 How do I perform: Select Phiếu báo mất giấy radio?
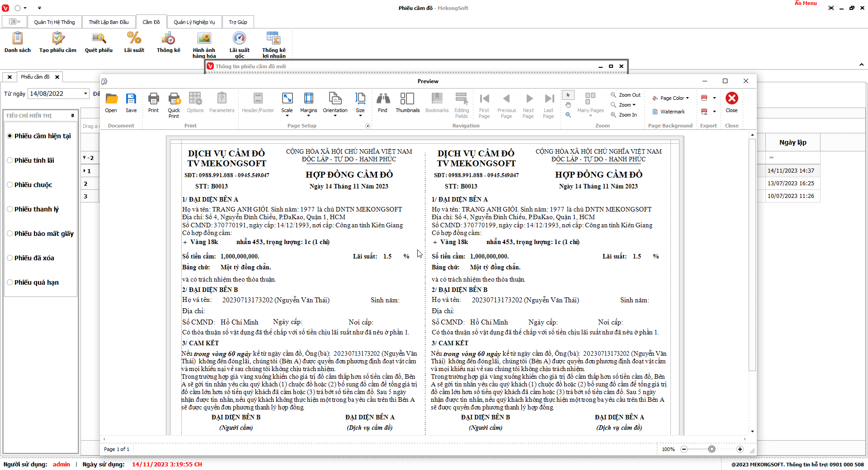pyautogui.click(x=10, y=234)
